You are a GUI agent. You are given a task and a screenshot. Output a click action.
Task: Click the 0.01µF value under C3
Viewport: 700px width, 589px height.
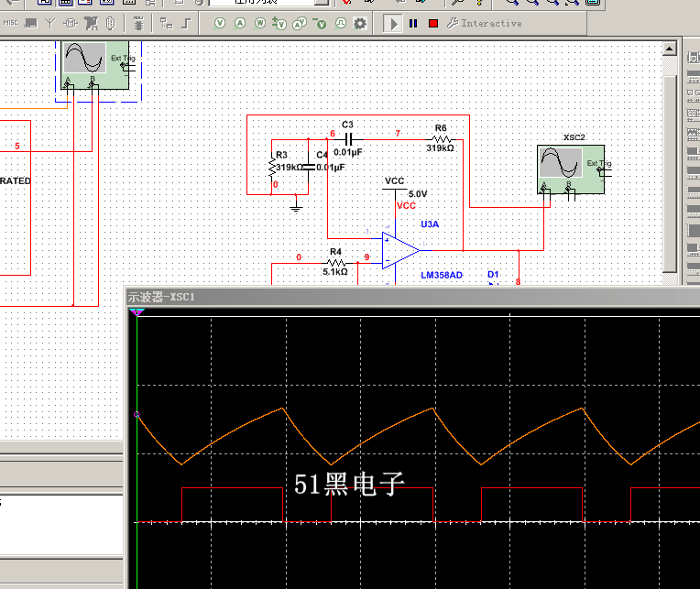coord(348,152)
